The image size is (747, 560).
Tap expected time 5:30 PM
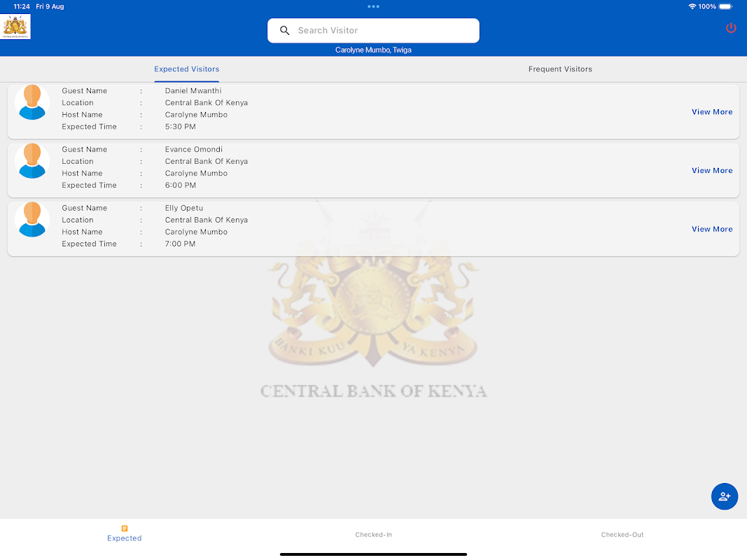[180, 127]
